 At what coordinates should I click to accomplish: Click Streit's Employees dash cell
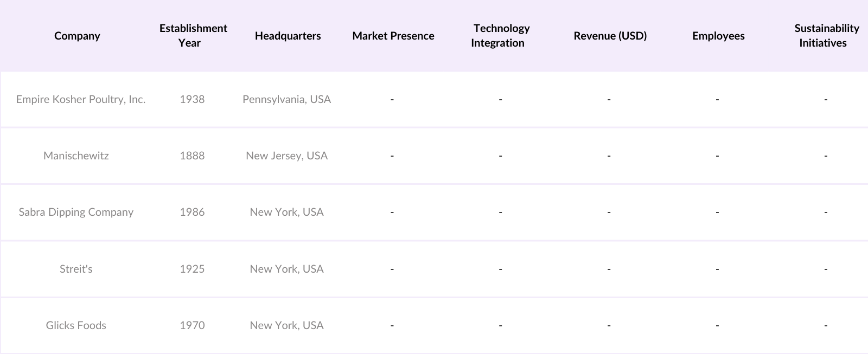(x=718, y=269)
